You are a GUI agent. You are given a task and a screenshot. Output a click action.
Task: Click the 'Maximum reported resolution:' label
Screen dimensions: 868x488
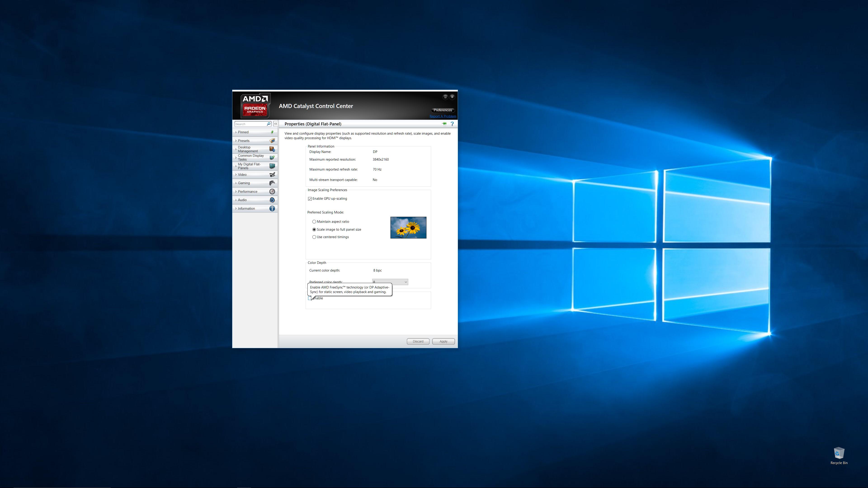point(333,160)
